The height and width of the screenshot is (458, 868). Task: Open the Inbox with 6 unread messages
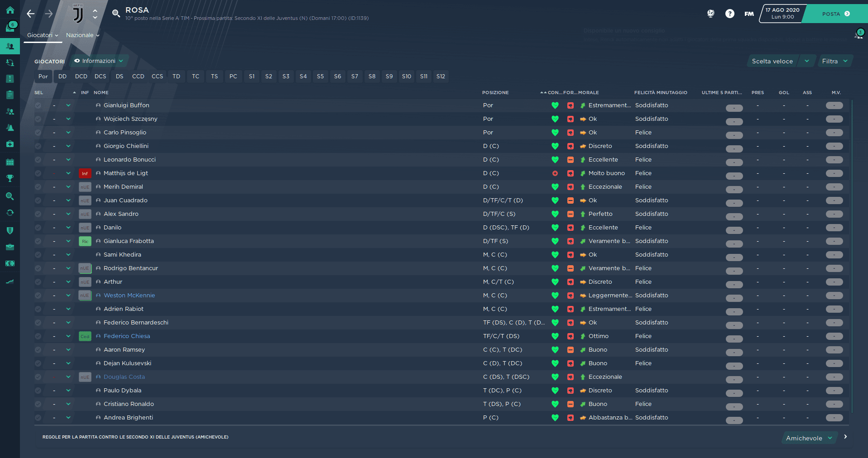pos(10,27)
